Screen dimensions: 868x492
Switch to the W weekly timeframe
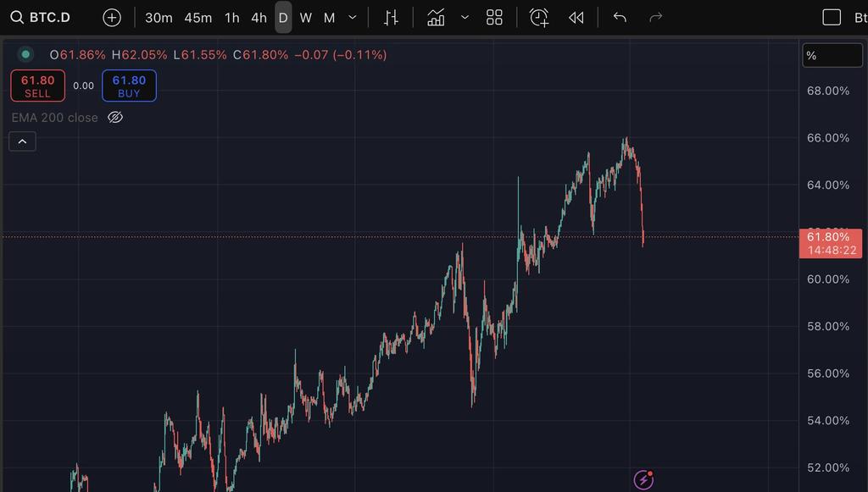click(305, 18)
